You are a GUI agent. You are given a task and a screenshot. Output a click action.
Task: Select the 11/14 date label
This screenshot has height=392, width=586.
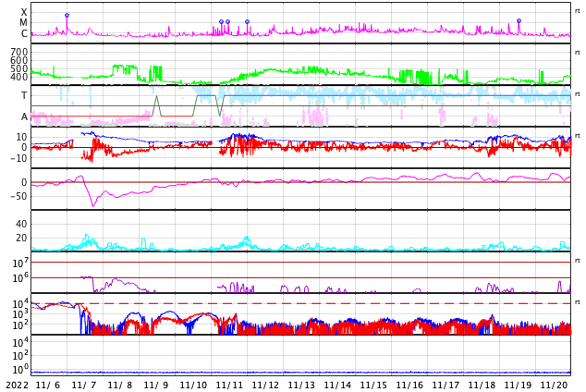pyautogui.click(x=337, y=385)
